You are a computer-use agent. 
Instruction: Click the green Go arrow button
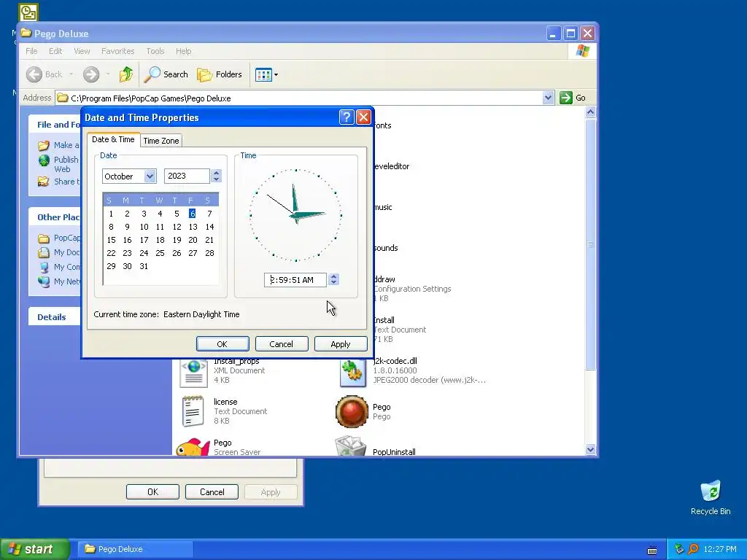(x=565, y=98)
